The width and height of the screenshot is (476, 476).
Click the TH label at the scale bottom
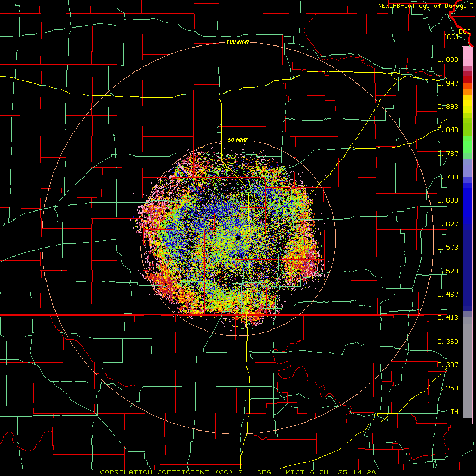pos(454,412)
